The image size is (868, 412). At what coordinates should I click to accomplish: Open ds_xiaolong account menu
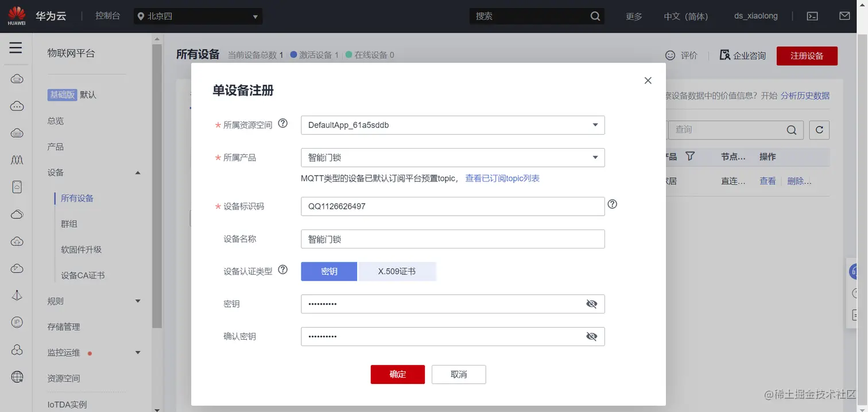(x=756, y=16)
